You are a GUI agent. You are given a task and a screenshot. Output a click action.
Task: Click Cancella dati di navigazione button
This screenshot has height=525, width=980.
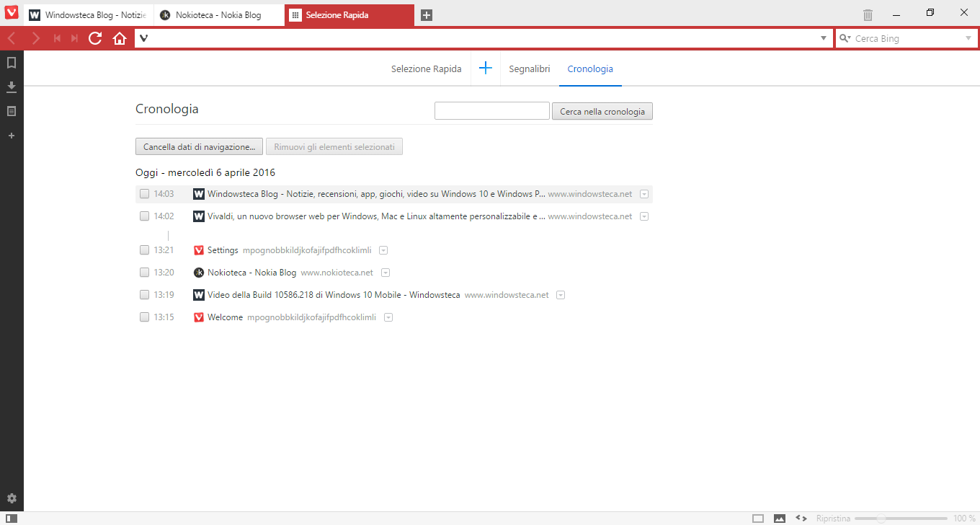pos(199,146)
